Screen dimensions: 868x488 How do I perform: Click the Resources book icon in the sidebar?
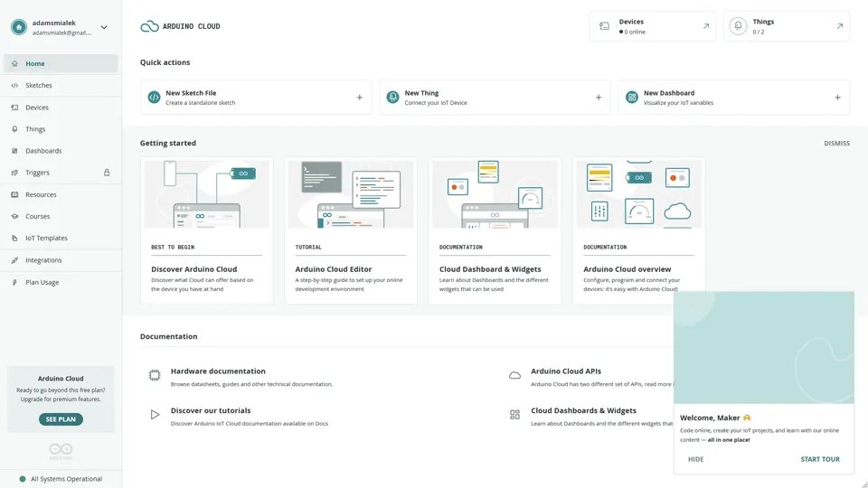14,195
